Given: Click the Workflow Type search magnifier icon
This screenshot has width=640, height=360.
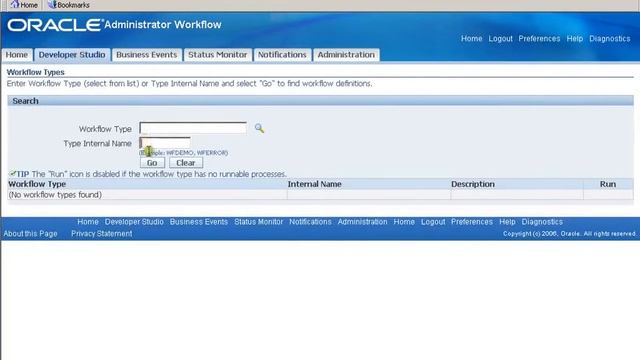Looking at the screenshot, I should coord(259,128).
